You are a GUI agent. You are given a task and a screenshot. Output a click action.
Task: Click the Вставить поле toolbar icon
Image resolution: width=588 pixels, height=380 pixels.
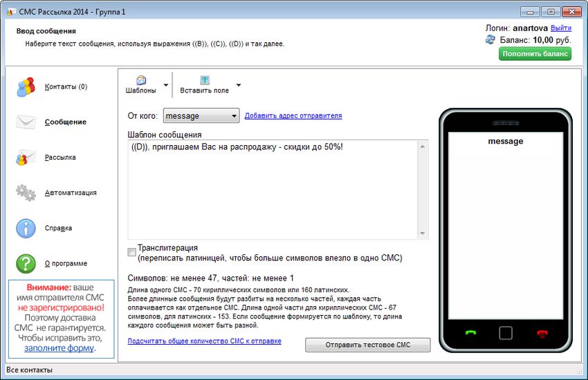[205, 80]
